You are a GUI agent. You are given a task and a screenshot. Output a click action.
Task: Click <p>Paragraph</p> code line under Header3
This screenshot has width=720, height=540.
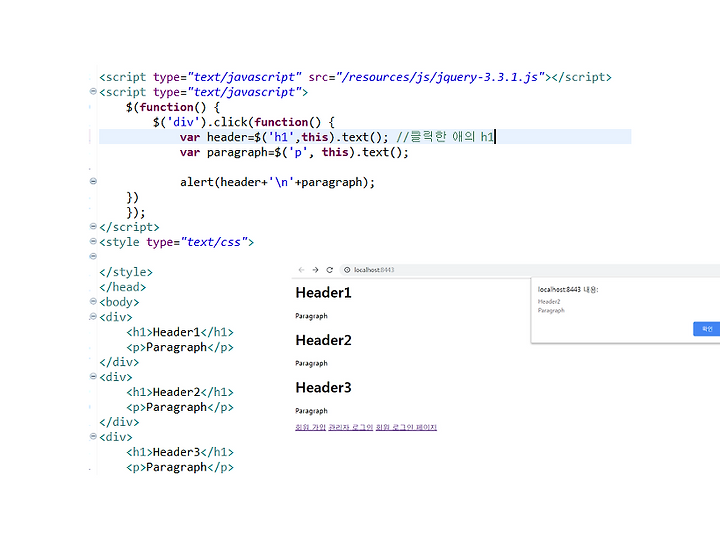click(x=180, y=467)
